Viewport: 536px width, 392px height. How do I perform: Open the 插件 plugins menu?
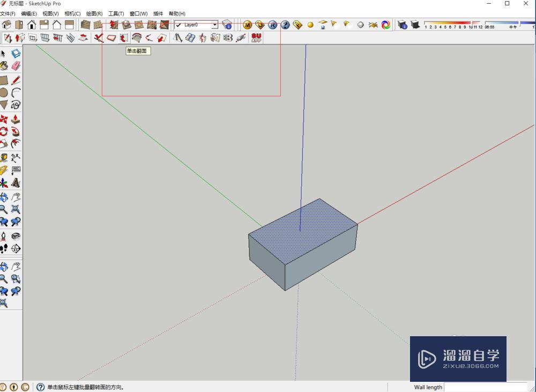click(x=158, y=14)
